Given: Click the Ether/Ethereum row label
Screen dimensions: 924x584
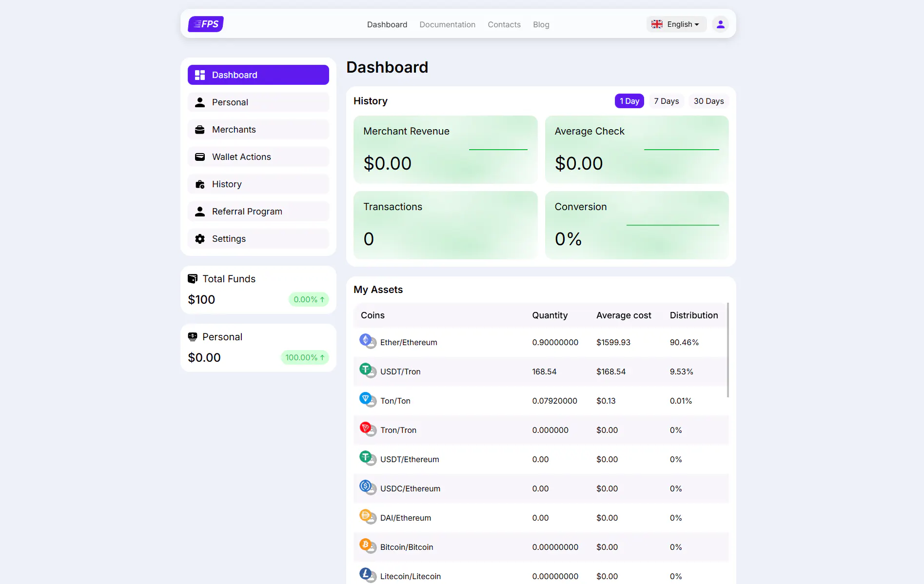Looking at the screenshot, I should pos(409,342).
